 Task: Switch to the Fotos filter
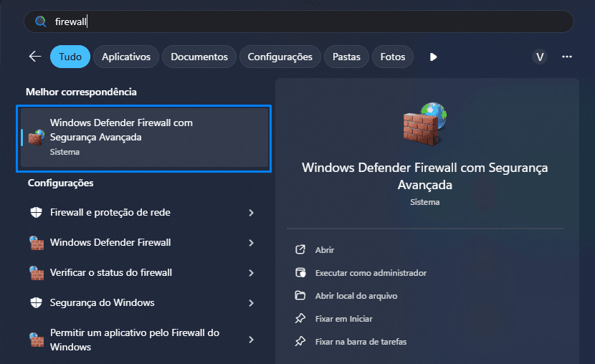point(393,57)
